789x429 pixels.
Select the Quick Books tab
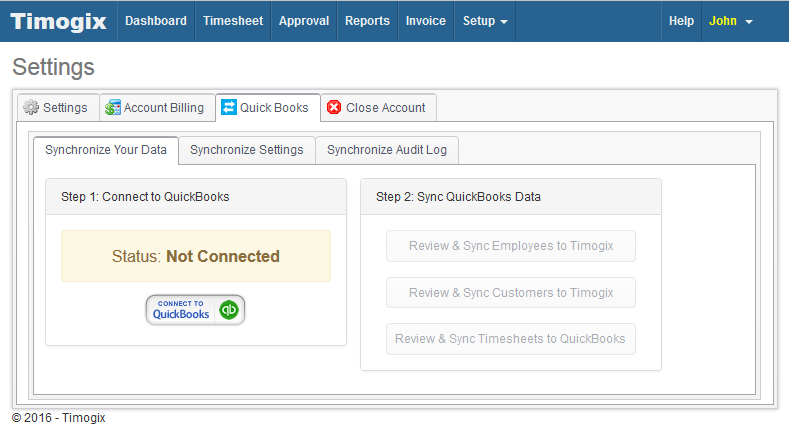(268, 108)
